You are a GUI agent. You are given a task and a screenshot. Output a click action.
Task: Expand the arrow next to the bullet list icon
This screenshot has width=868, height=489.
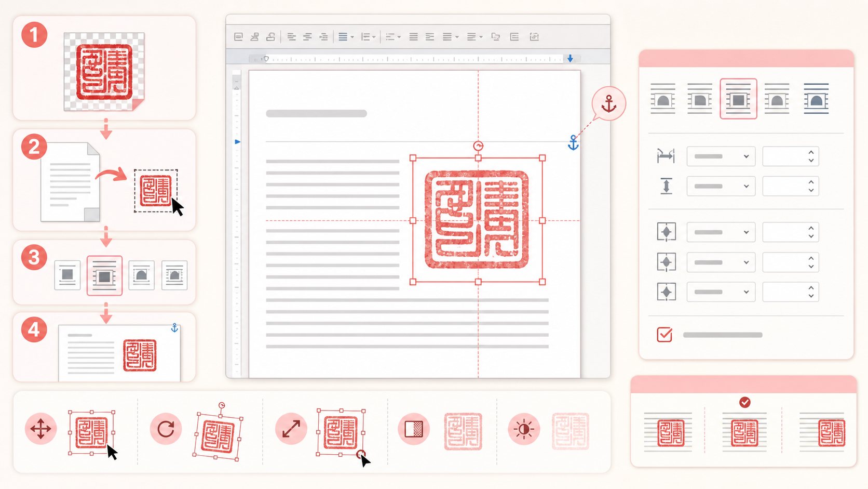tap(399, 37)
